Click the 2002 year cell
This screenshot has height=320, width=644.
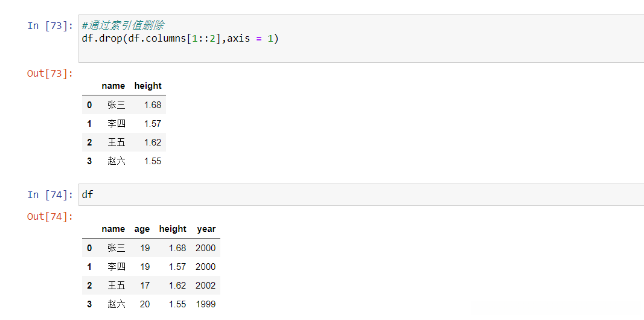pyautogui.click(x=205, y=285)
